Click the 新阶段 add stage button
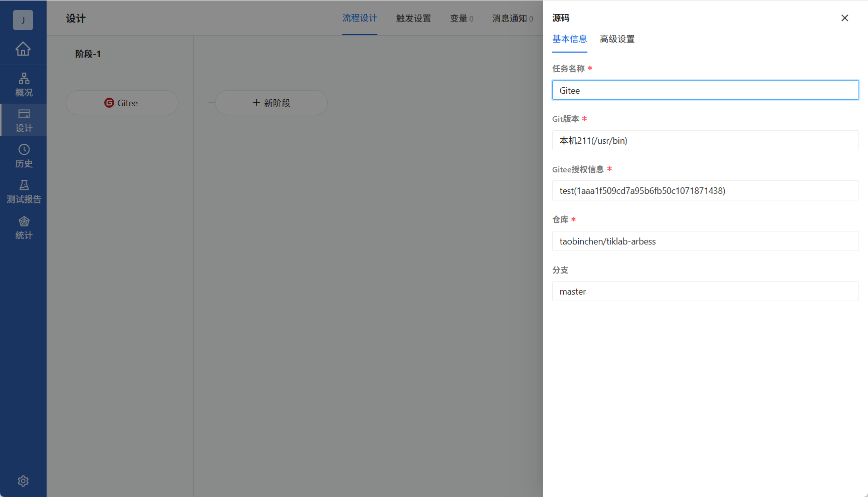The width and height of the screenshot is (868, 497). [x=271, y=103]
